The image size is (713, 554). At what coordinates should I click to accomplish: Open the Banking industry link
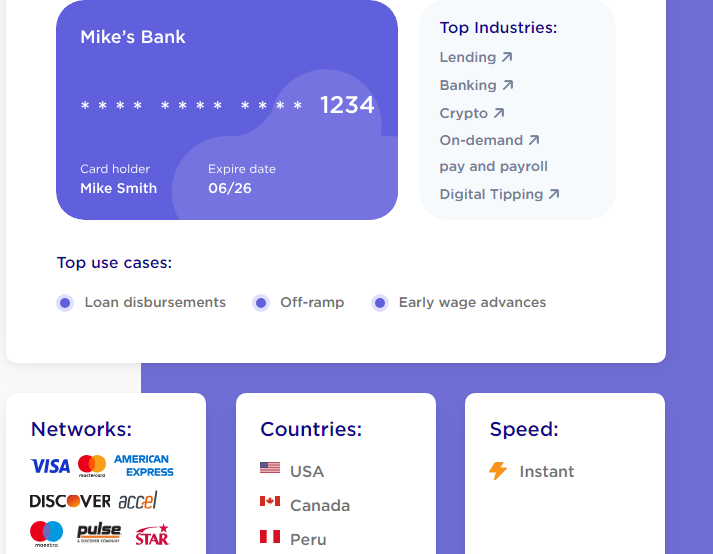tap(476, 86)
